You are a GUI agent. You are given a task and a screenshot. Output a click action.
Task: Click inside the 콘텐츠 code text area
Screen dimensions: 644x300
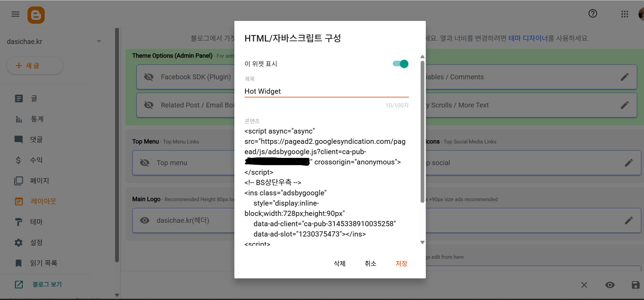pyautogui.click(x=326, y=185)
